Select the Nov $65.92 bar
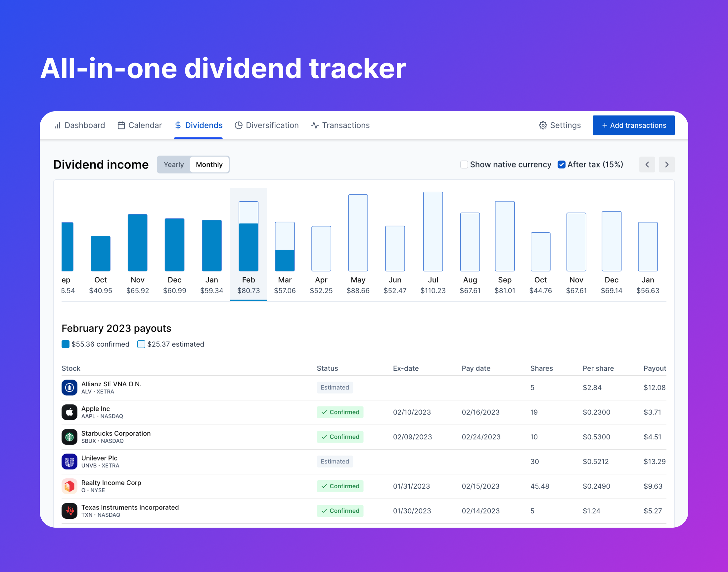 pyautogui.click(x=138, y=243)
